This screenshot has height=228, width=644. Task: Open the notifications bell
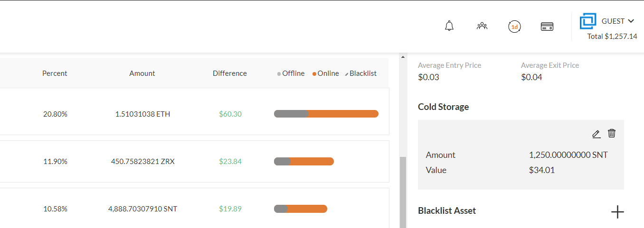tap(449, 26)
